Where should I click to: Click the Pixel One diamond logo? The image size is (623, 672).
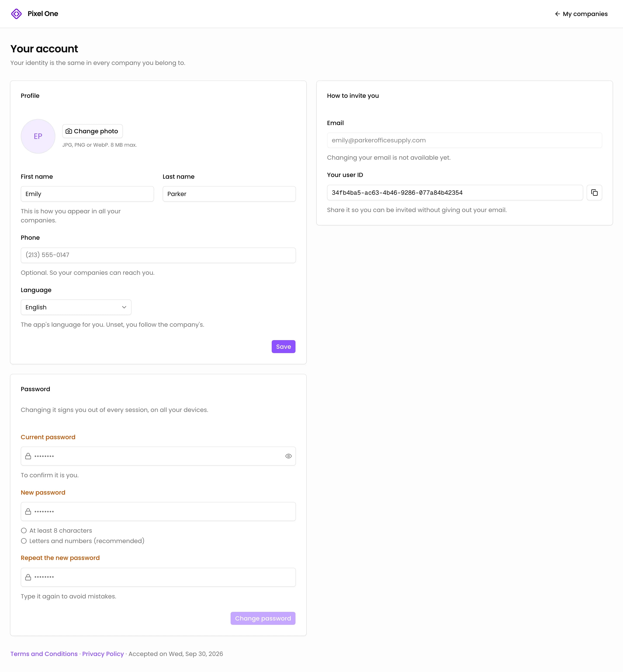[x=16, y=14]
